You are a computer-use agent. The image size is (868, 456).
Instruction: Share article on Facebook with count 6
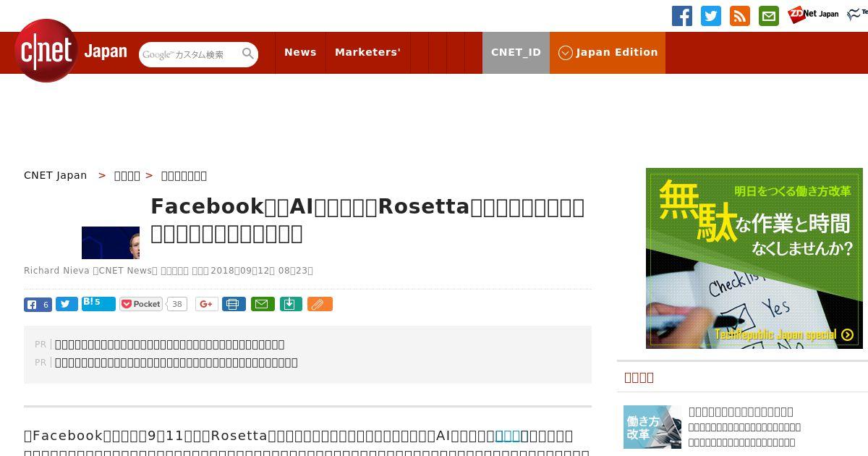(x=38, y=304)
